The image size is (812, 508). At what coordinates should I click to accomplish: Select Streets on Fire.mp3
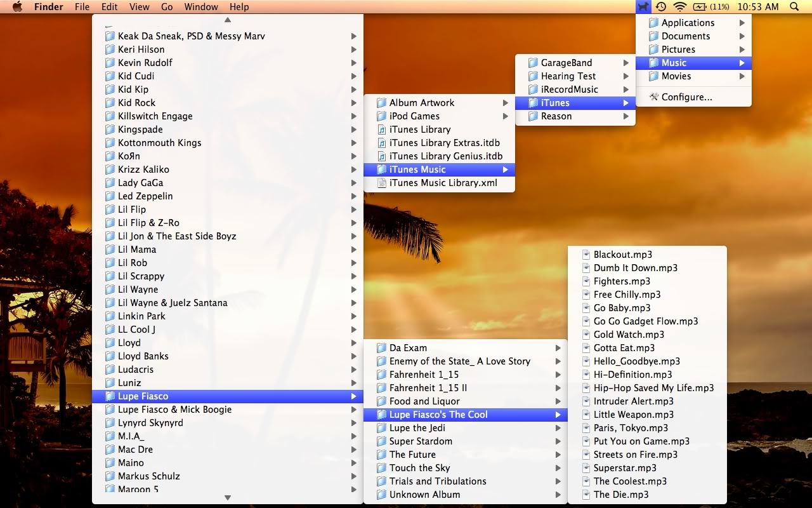pos(647,455)
